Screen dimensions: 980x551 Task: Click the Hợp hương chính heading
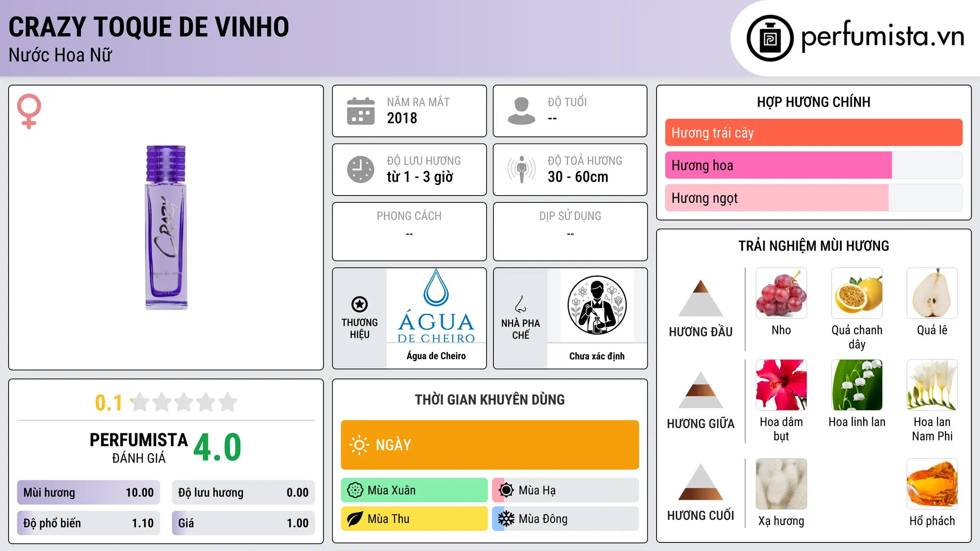[813, 102]
